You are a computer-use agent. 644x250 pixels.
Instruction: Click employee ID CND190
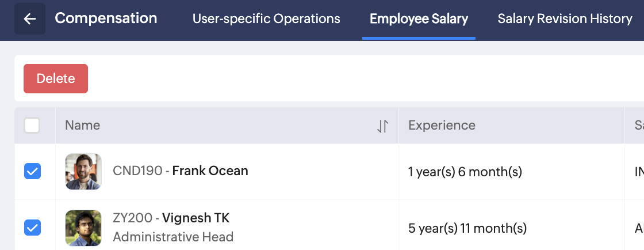pos(137,171)
